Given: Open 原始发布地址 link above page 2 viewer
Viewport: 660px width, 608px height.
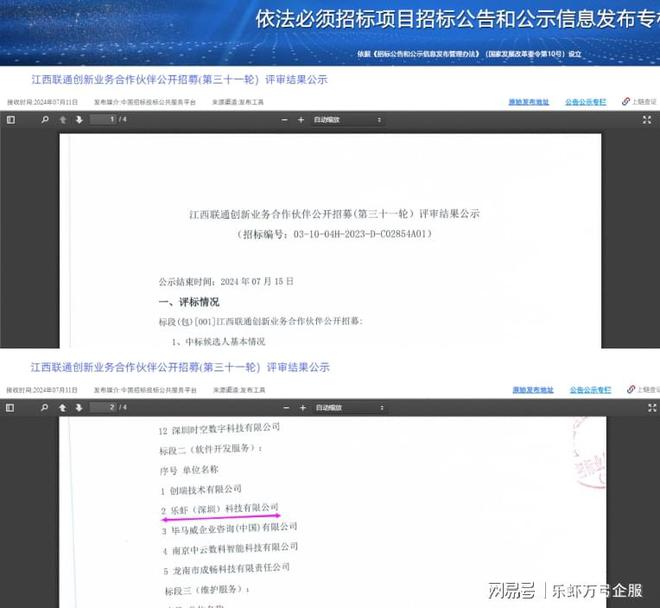Looking at the screenshot, I should pos(533,390).
